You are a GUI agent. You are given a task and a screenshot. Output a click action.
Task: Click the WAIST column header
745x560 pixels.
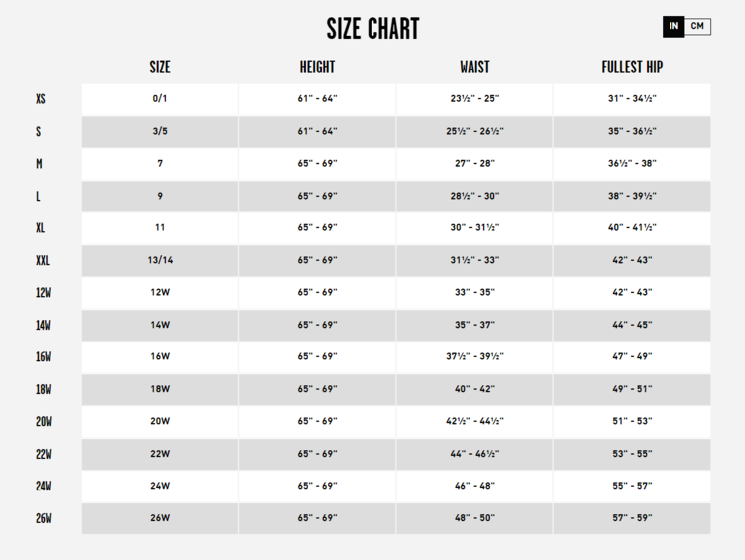click(474, 68)
